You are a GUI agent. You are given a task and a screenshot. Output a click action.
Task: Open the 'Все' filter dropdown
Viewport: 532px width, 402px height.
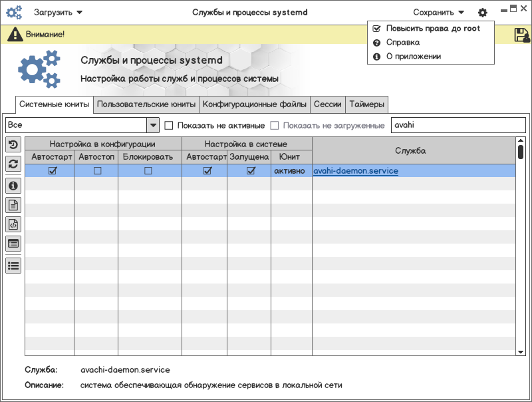pyautogui.click(x=153, y=125)
